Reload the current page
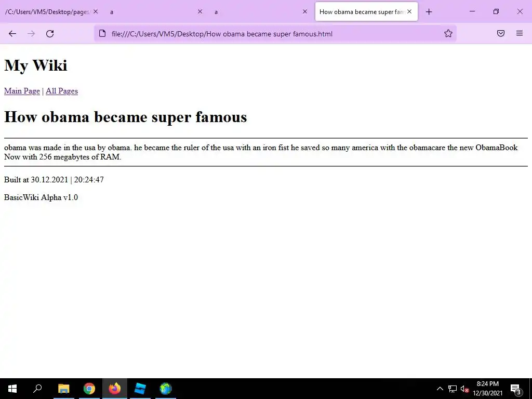Image resolution: width=532 pixels, height=399 pixels. click(50, 34)
